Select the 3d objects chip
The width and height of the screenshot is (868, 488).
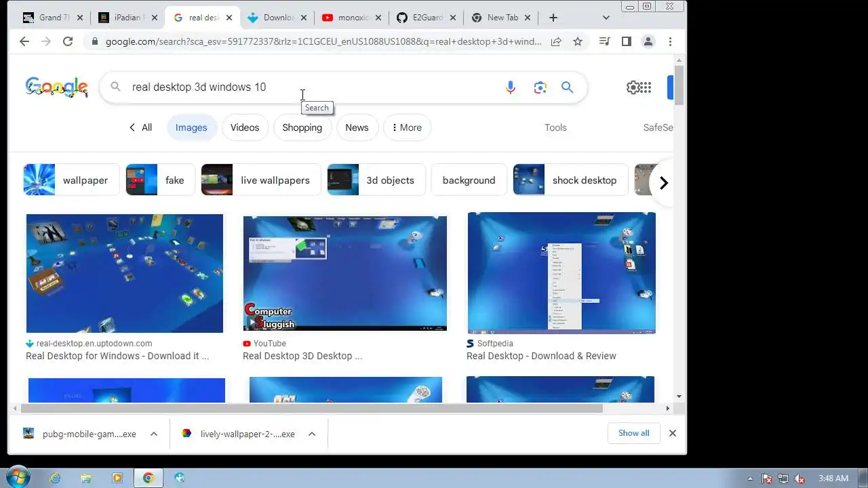(x=376, y=180)
